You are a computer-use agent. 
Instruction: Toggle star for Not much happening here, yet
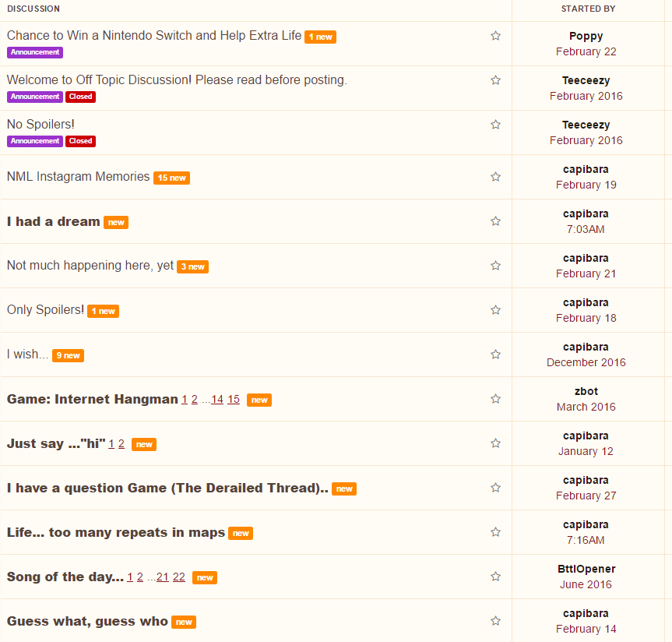point(495,266)
